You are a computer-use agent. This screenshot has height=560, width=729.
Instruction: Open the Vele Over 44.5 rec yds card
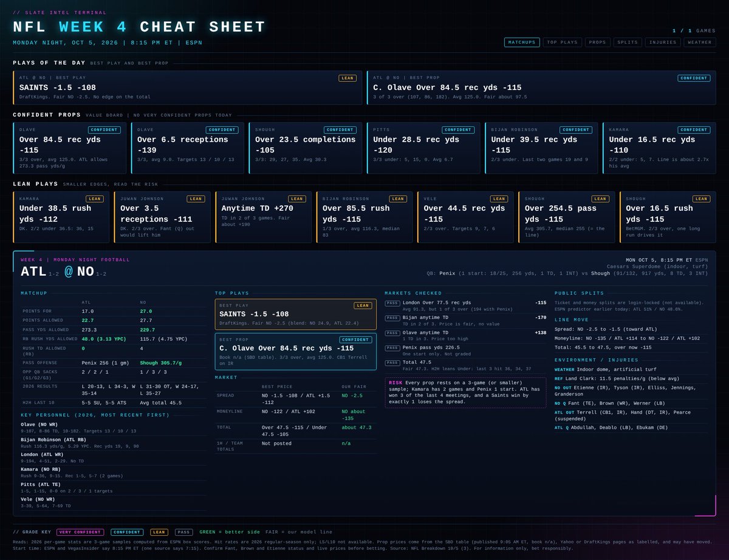point(465,217)
